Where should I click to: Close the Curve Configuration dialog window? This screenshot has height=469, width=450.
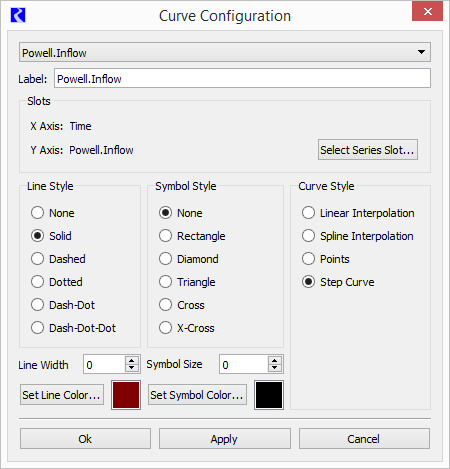point(428,11)
